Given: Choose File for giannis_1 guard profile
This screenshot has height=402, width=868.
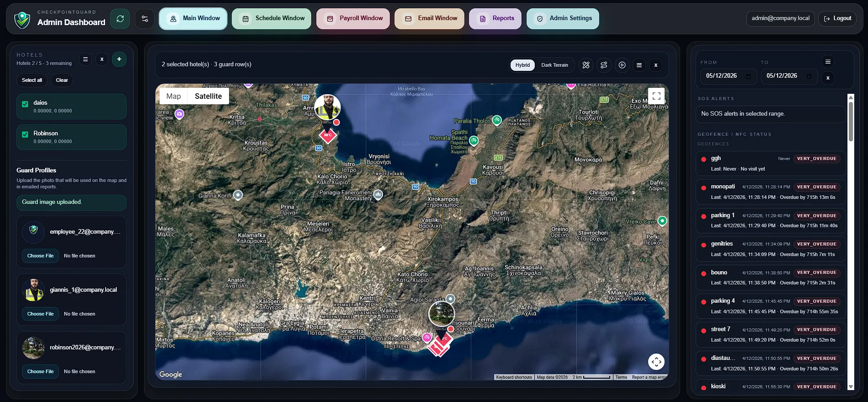Looking at the screenshot, I should (x=40, y=314).
